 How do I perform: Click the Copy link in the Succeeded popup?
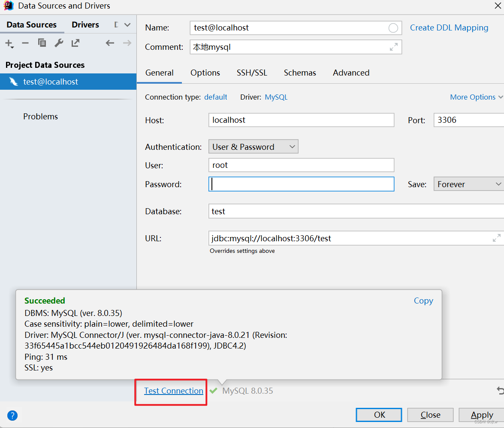(x=423, y=301)
